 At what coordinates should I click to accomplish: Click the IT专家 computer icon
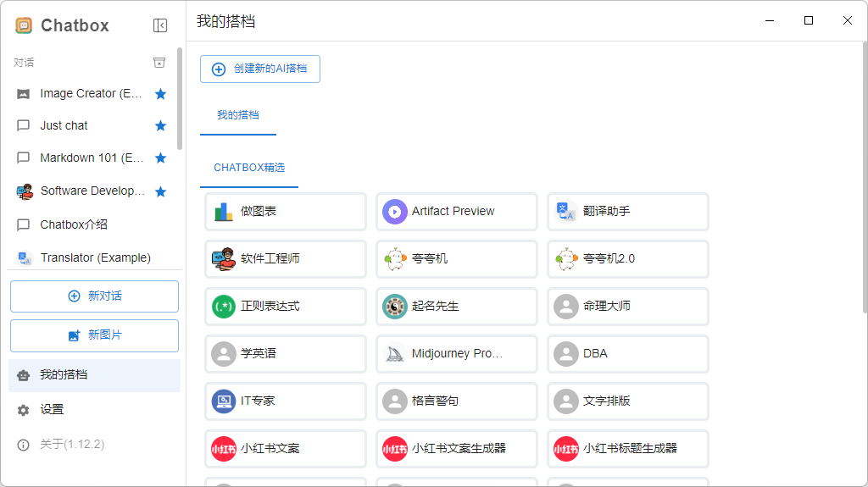point(224,401)
